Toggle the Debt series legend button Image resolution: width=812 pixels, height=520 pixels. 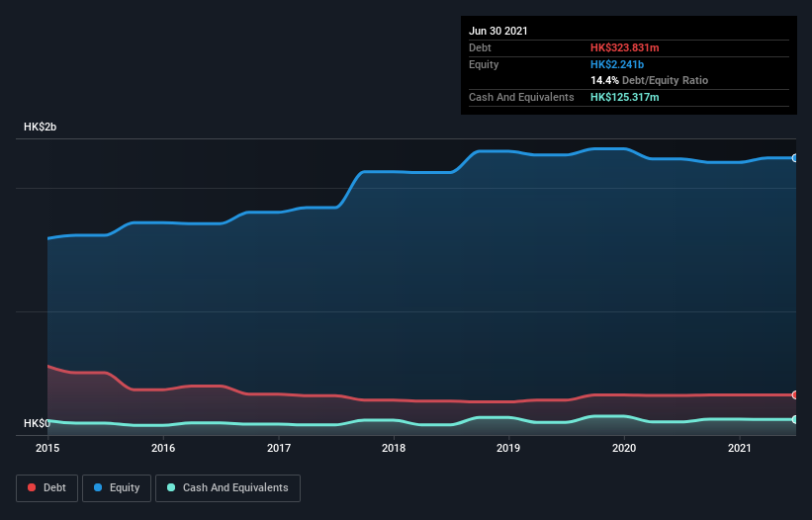point(46,488)
